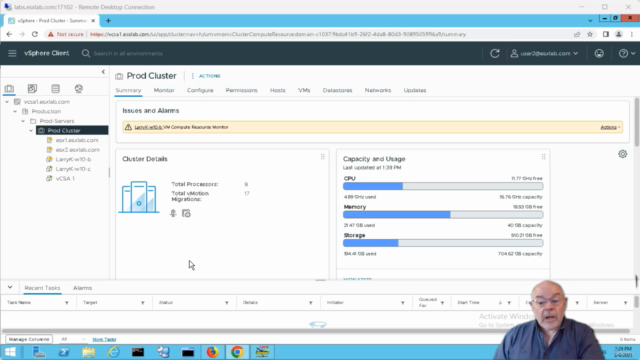Select the VMs and Templates inventory icon
Screen dimensions: 640x360
click(x=32, y=89)
